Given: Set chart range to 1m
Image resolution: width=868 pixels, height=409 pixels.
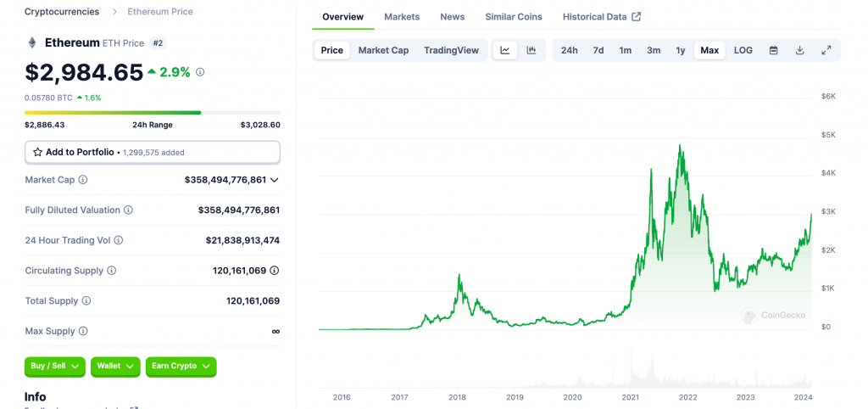Looking at the screenshot, I should [x=625, y=50].
